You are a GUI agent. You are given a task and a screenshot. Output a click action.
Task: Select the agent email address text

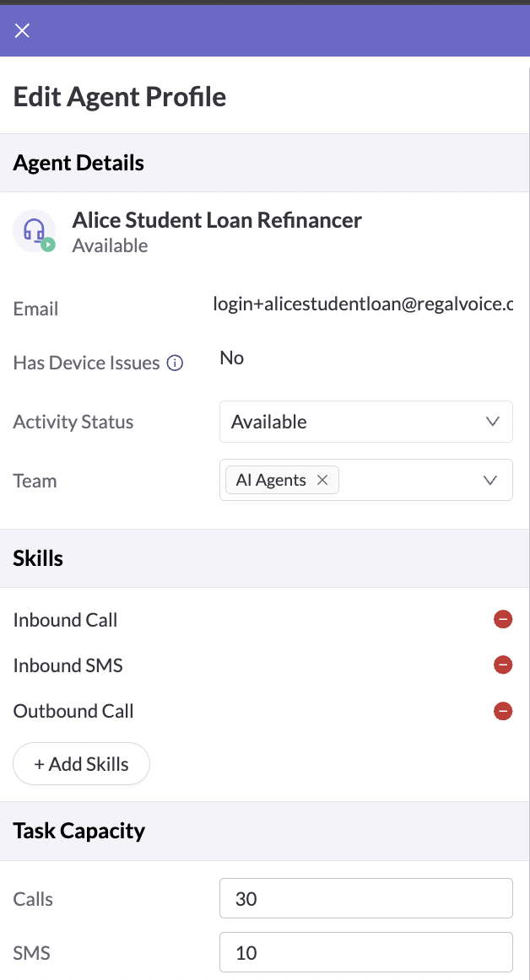pos(363,304)
